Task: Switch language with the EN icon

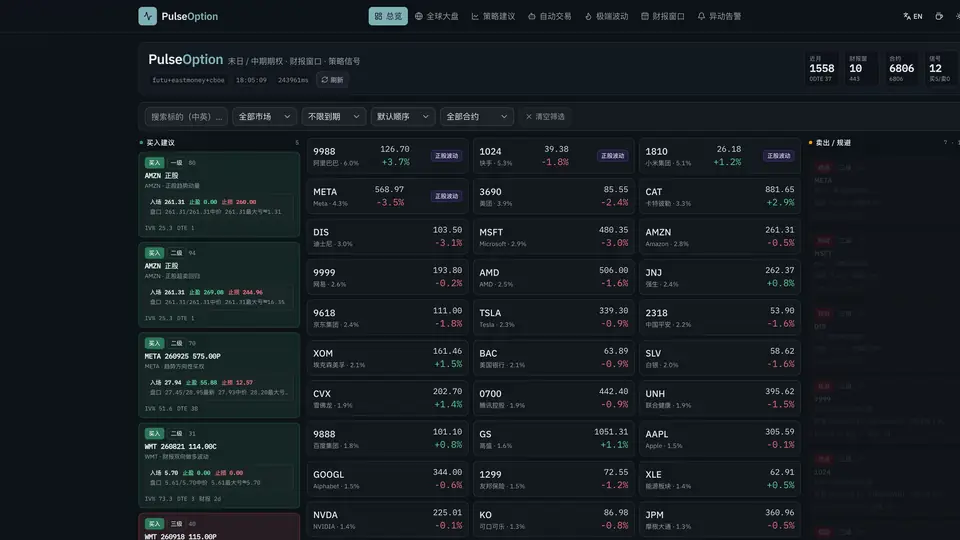Action: (x=912, y=17)
